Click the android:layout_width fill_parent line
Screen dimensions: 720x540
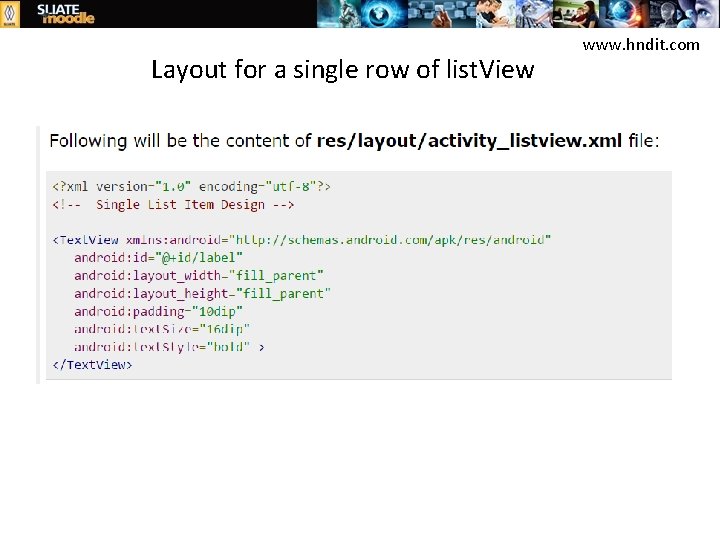(199, 276)
